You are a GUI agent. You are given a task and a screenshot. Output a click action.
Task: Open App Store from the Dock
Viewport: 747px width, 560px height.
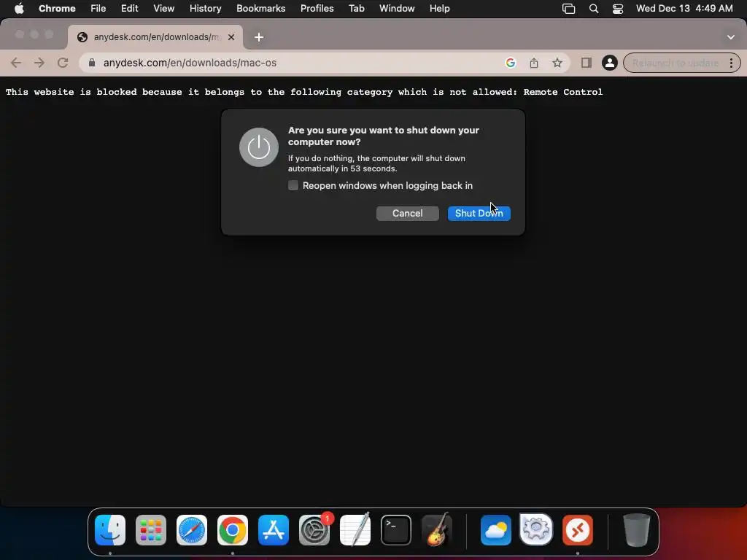274,530
